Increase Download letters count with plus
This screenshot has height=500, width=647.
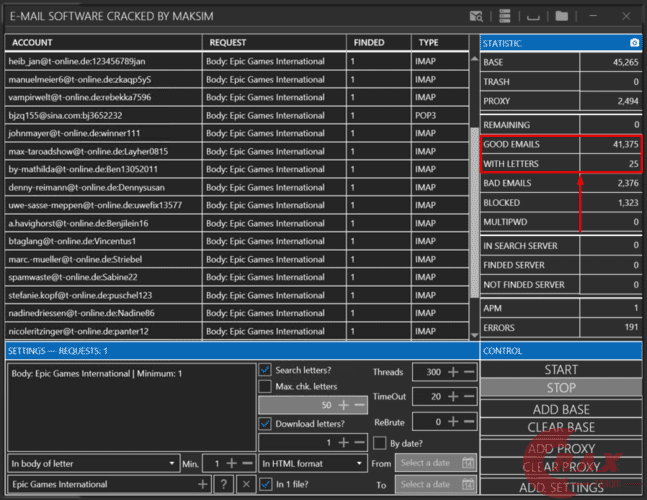pyautogui.click(x=343, y=443)
